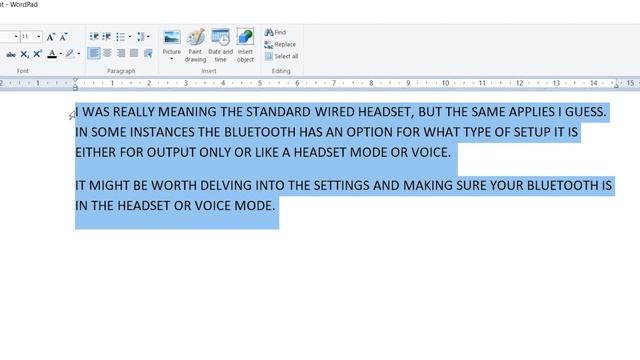The width and height of the screenshot is (640, 360).
Task: Insert Date and time
Action: tap(220, 46)
